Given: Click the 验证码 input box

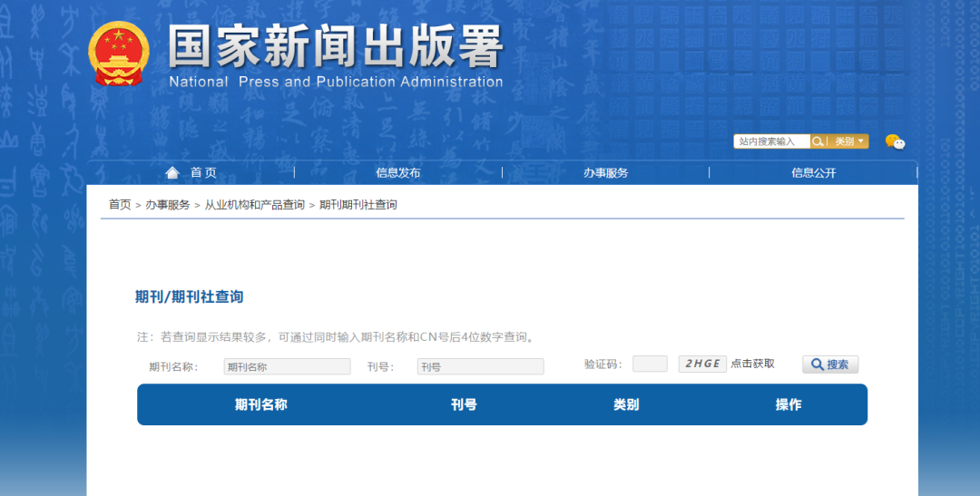Looking at the screenshot, I should 650,364.
